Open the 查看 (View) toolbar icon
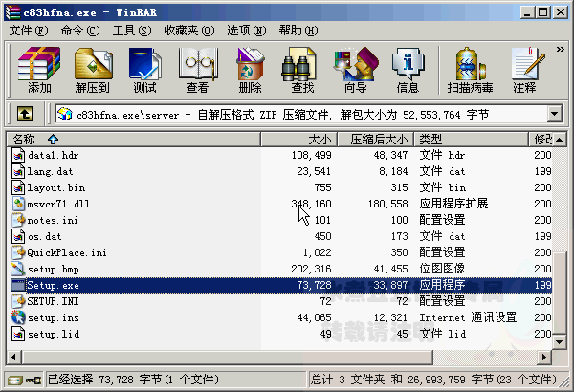The height and width of the screenshot is (392, 574). coord(198,70)
